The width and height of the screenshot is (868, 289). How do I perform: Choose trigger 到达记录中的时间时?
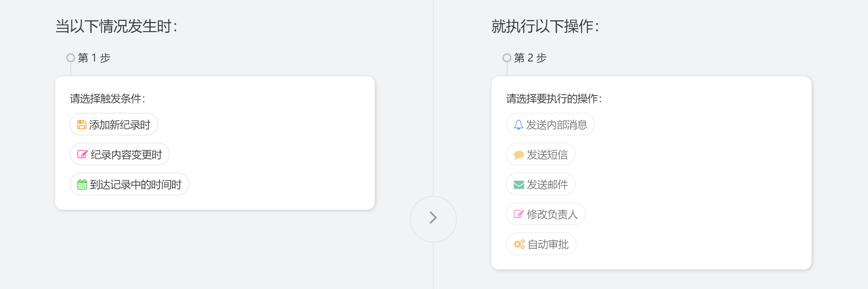click(x=129, y=184)
